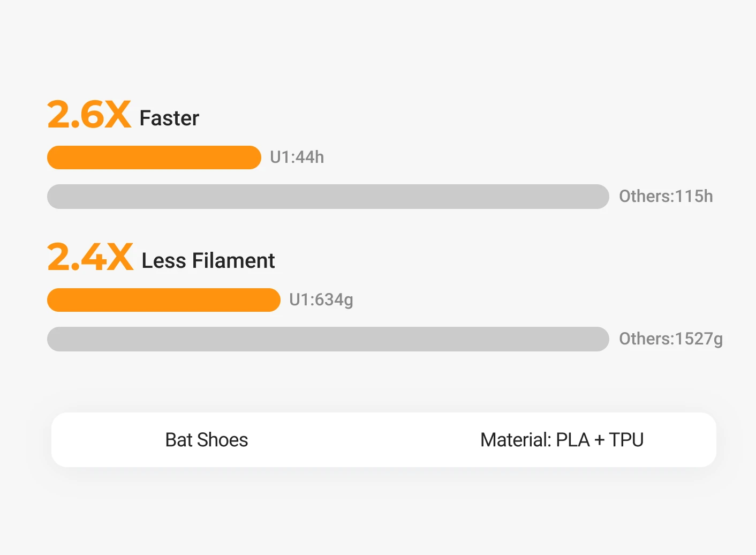Image resolution: width=756 pixels, height=555 pixels.
Task: Click the orange U1 634g filament bar
Action: [163, 300]
